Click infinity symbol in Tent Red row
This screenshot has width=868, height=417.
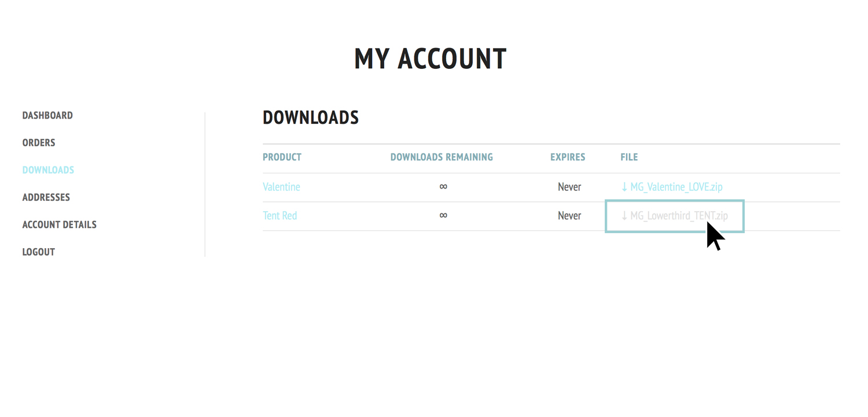[x=443, y=215]
